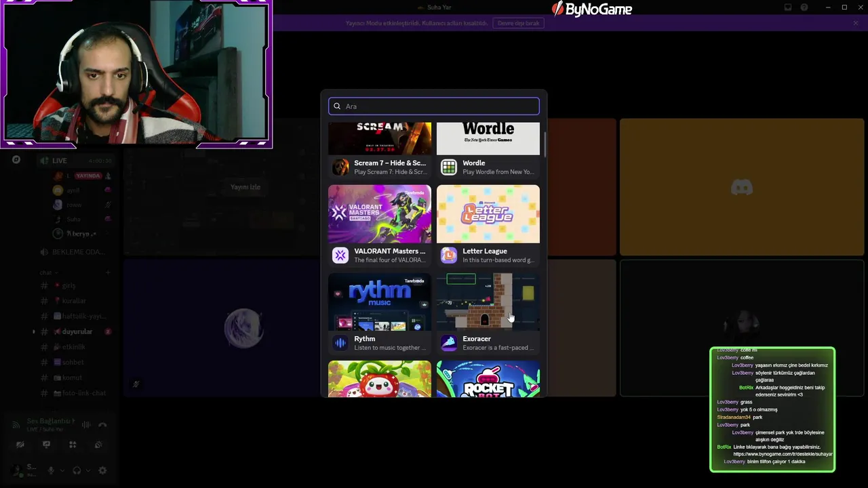Open the Discord help icon in title bar
868x488 pixels.
click(x=804, y=7)
